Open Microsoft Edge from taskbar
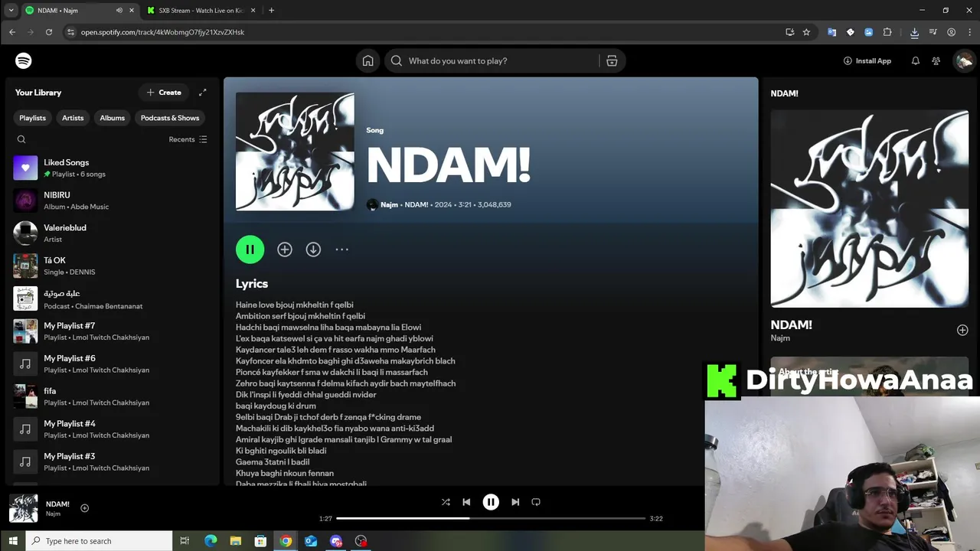 click(x=211, y=541)
